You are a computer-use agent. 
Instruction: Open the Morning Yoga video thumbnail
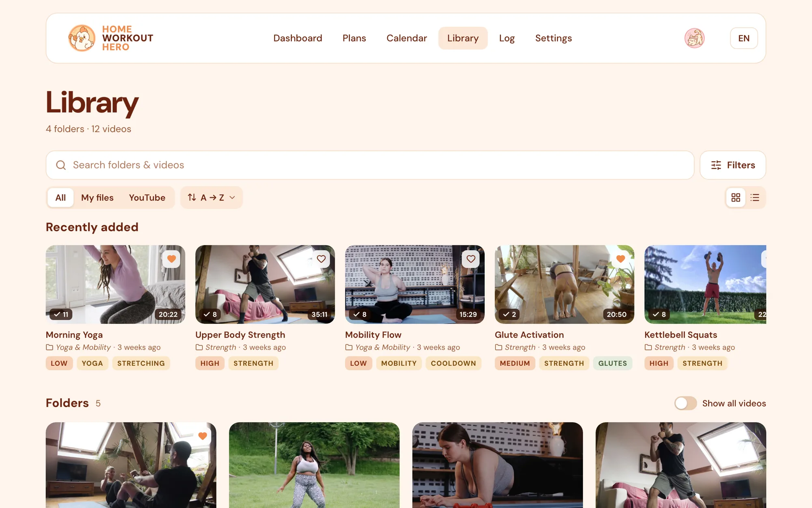115,284
